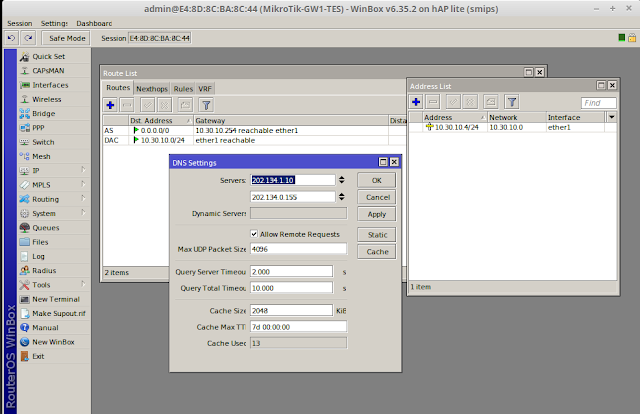Open the Queues sidebar entry
This screenshot has height=414, width=640.
click(x=46, y=228)
